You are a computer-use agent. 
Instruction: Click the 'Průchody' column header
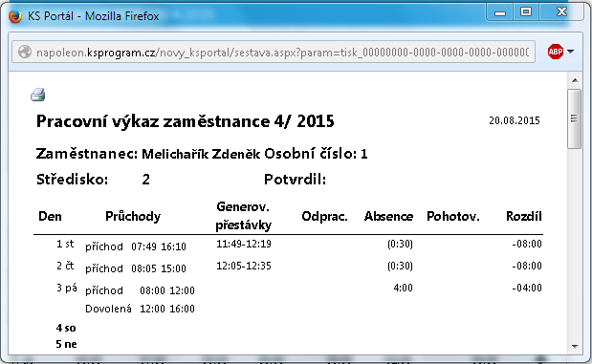(133, 216)
